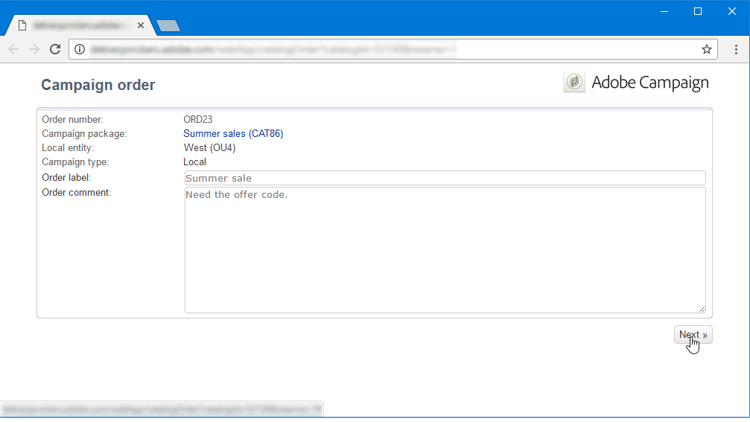
Task: Click the Adobe Campaign title text
Action: click(650, 82)
